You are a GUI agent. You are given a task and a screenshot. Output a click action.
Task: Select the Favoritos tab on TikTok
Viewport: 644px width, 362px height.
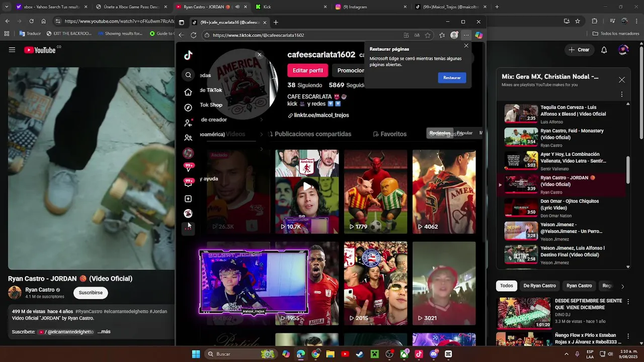[x=389, y=134]
